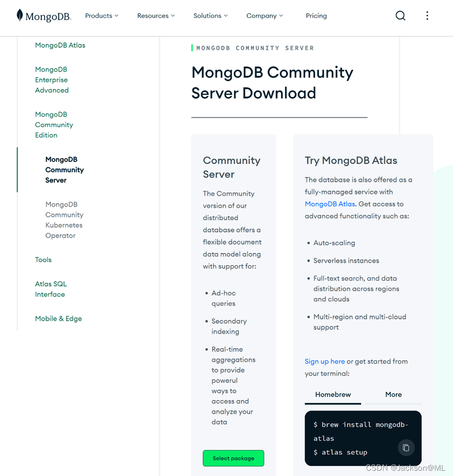Open MongoDB Community Kubernetes Operator item
The height and width of the screenshot is (476, 453).
point(64,220)
